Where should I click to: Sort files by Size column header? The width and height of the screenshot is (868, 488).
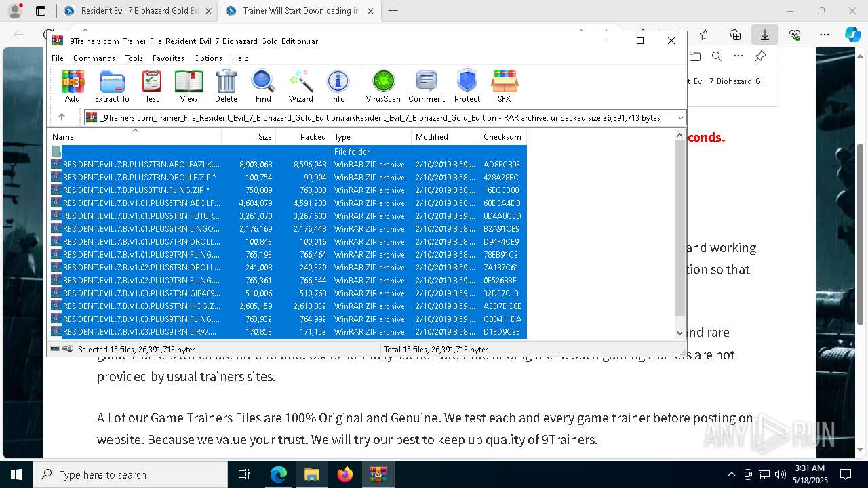click(x=249, y=137)
